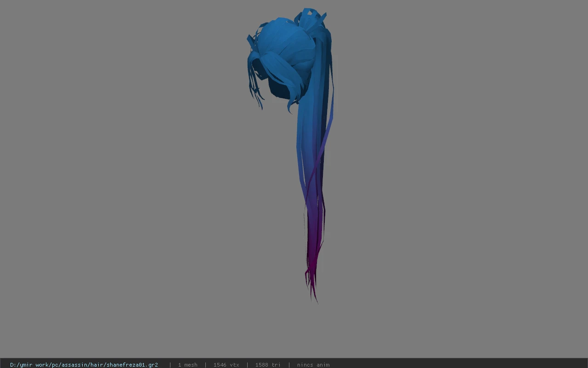Click the file path shanefreza01.gr2 in status bar
This screenshot has width=588, height=368.
(x=84, y=365)
